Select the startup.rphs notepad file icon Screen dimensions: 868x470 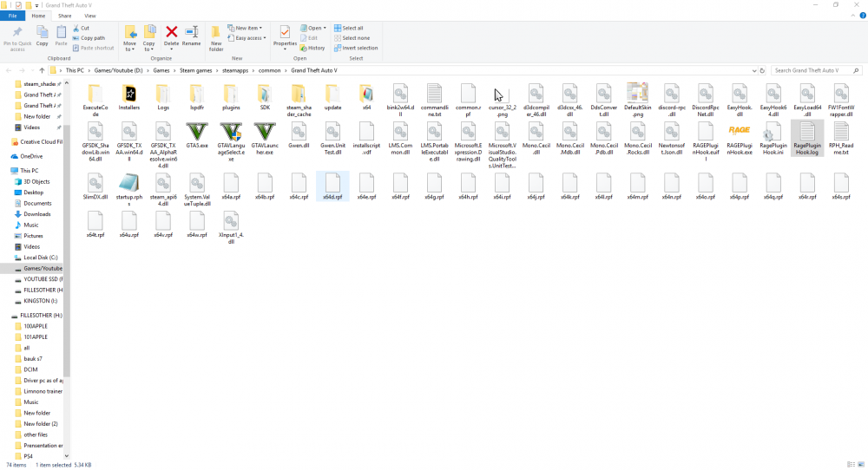coord(128,182)
